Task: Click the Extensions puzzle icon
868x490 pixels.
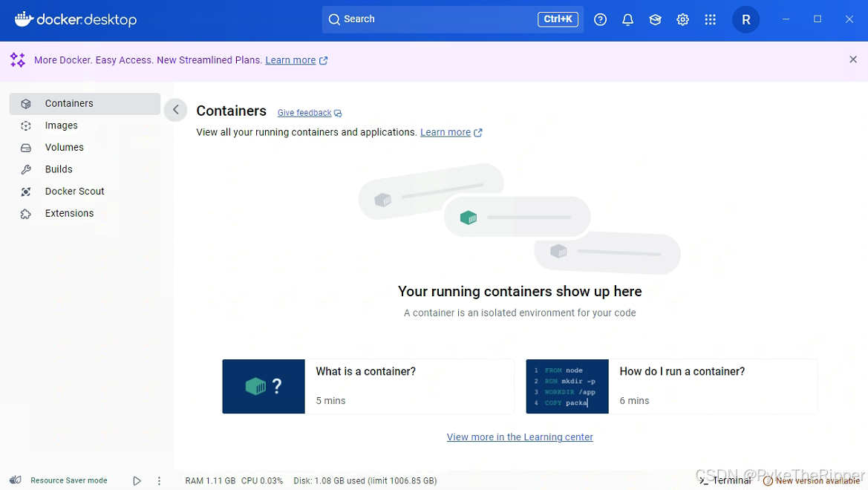Action: [26, 214]
